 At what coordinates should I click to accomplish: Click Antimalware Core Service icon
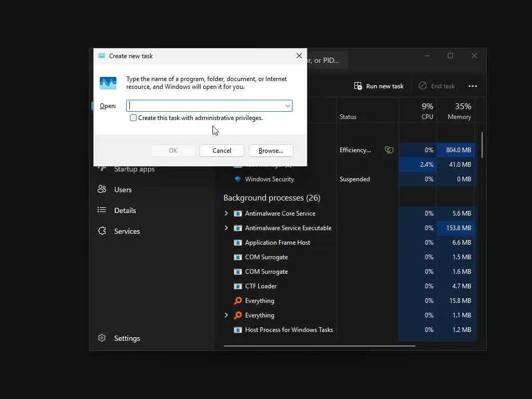tap(238, 214)
